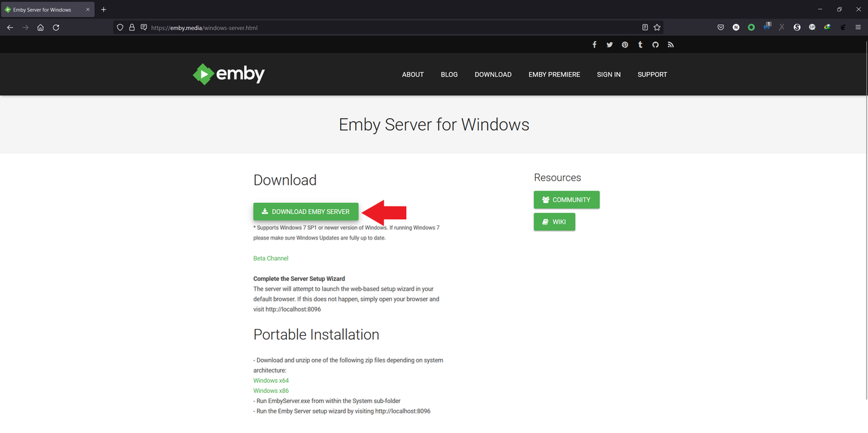Go to the BLOG page
This screenshot has height=433, width=868.
click(x=449, y=75)
